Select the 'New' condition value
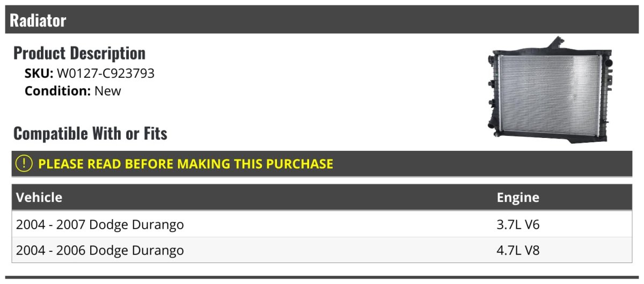 click(108, 91)
